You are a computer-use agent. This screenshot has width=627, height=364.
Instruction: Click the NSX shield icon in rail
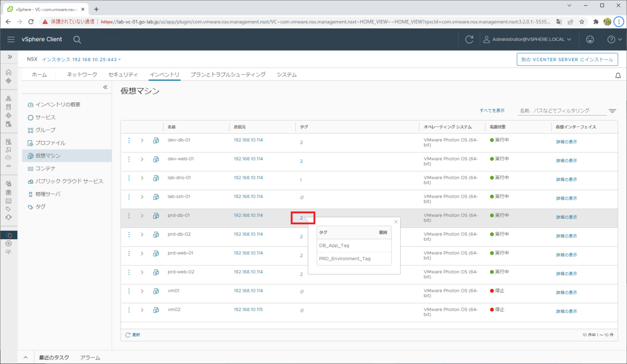tap(8, 235)
